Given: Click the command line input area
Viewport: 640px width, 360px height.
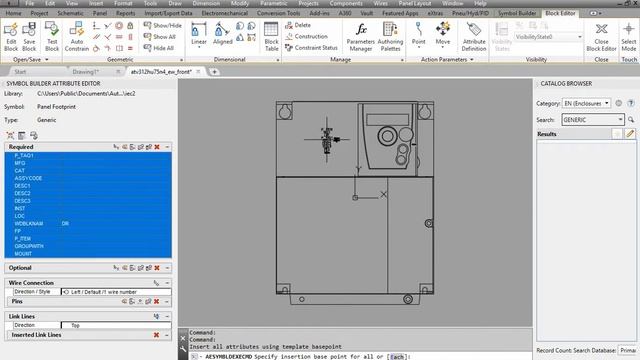Looking at the screenshot, I should (x=361, y=357).
